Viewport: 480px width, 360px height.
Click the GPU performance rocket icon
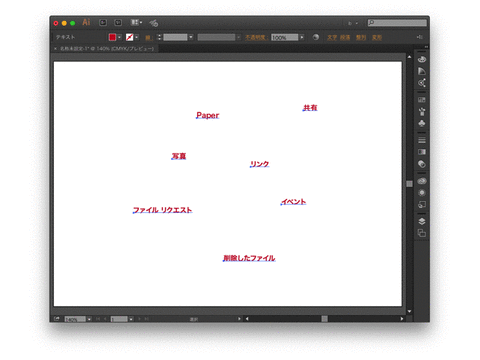(154, 23)
